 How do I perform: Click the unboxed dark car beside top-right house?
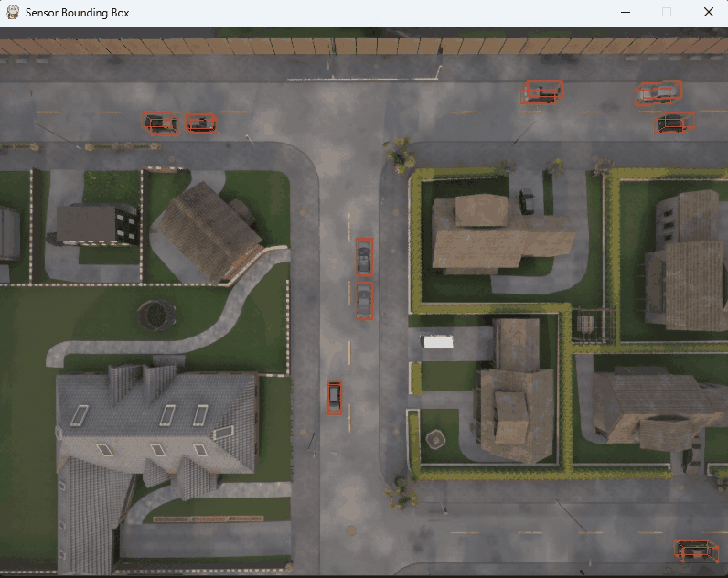[526, 200]
